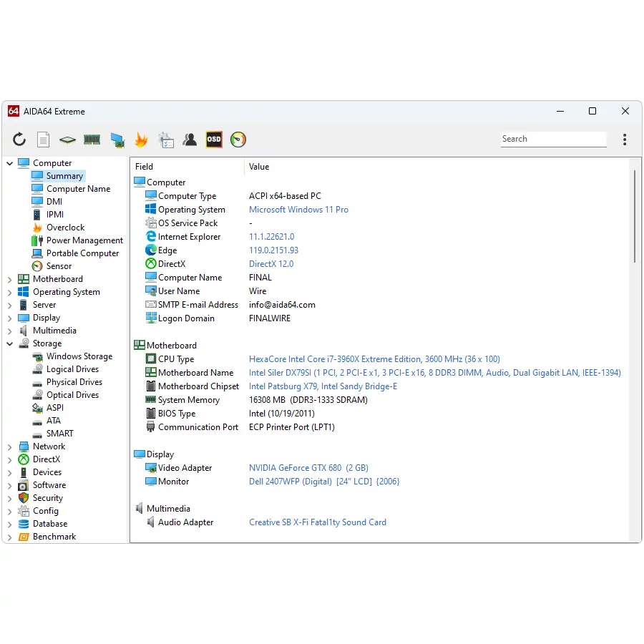Open the Sensor tree item

[x=52, y=266]
